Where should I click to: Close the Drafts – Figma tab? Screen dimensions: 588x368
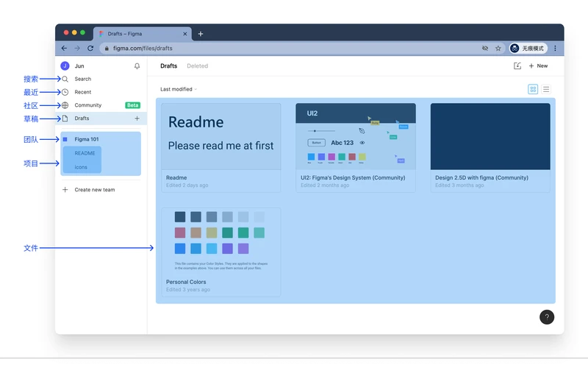185,34
